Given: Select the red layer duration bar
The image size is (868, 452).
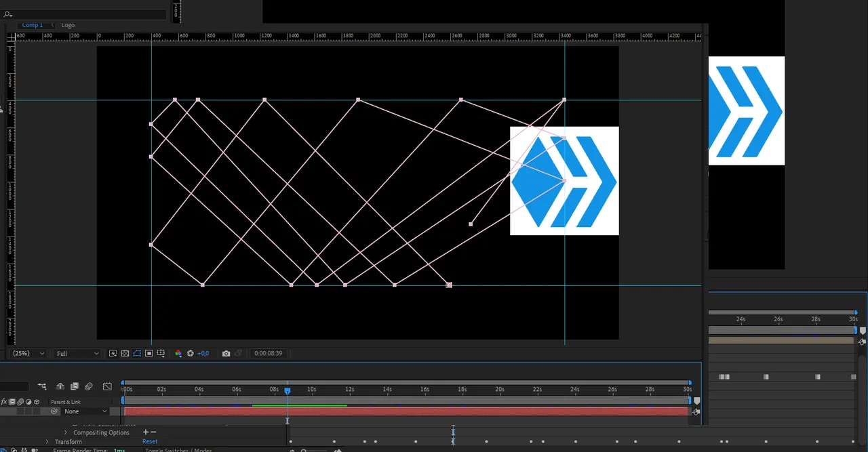Looking at the screenshot, I should [406, 411].
